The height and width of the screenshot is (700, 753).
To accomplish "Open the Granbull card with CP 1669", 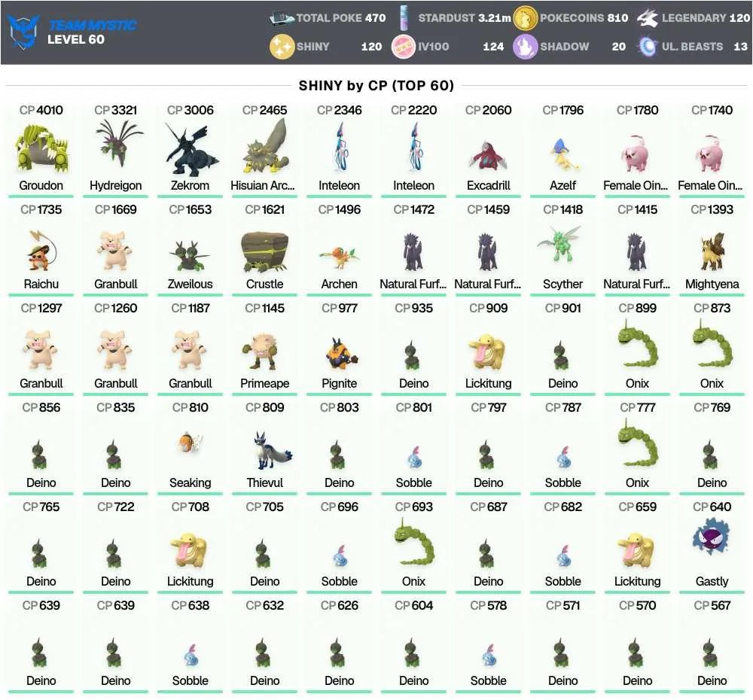I will 116,248.
